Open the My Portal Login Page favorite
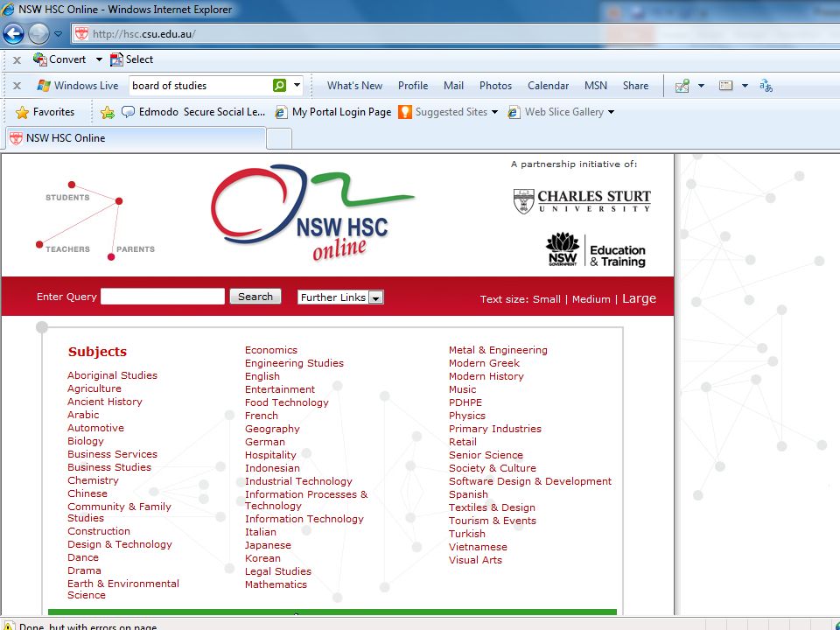840x630 pixels. pyautogui.click(x=332, y=112)
